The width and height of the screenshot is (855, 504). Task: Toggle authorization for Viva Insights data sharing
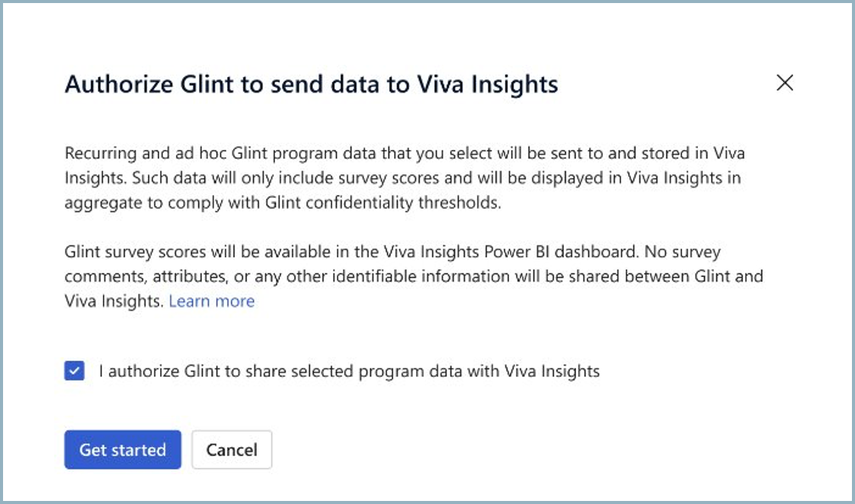tap(74, 371)
